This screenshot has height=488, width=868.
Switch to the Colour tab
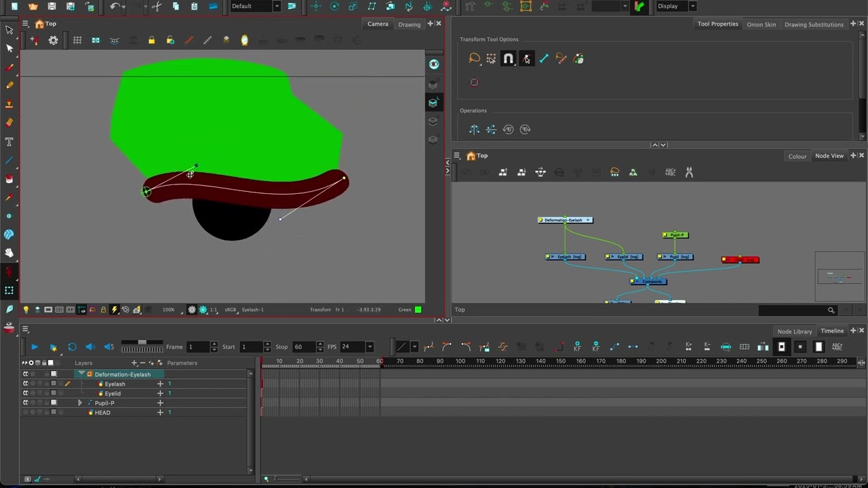point(797,156)
